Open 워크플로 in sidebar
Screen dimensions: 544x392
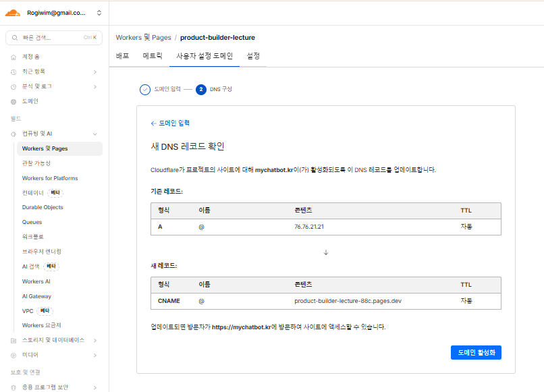[x=33, y=237]
